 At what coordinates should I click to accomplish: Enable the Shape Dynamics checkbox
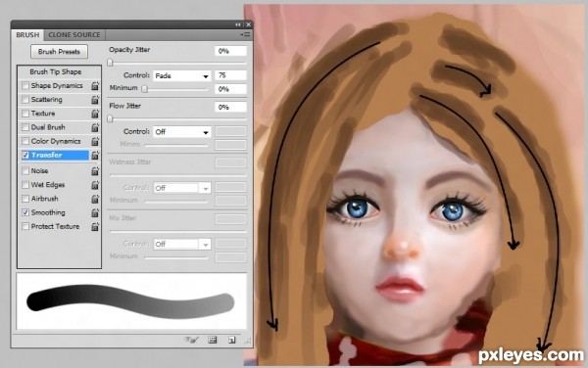[25, 86]
